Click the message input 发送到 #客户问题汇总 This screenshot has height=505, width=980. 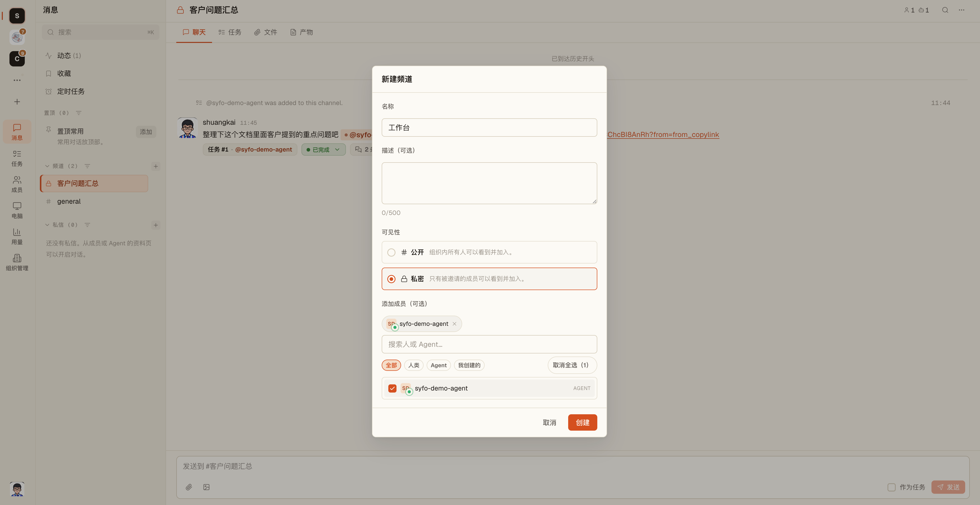pyautogui.click(x=573, y=467)
